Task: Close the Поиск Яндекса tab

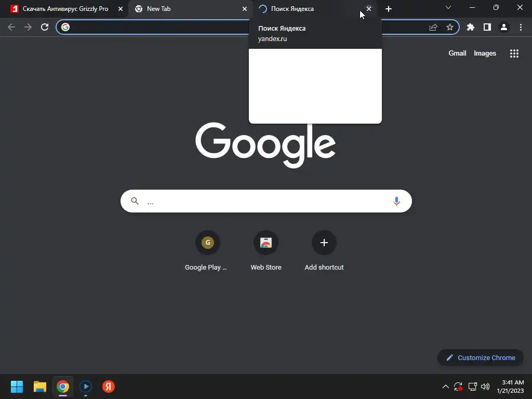Action: point(369,9)
